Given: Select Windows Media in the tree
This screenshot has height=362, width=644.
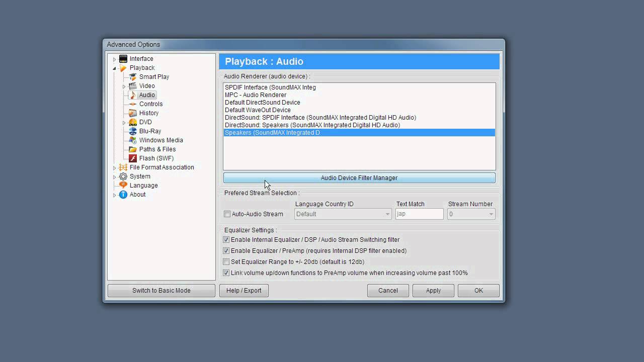Looking at the screenshot, I should click(161, 140).
